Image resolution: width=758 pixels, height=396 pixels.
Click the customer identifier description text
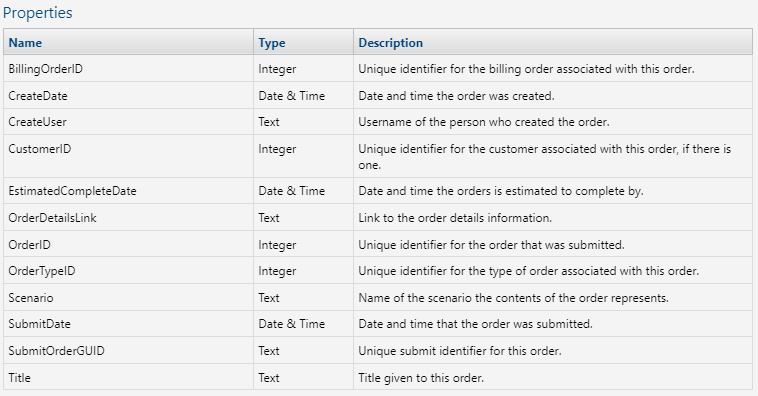(545, 157)
